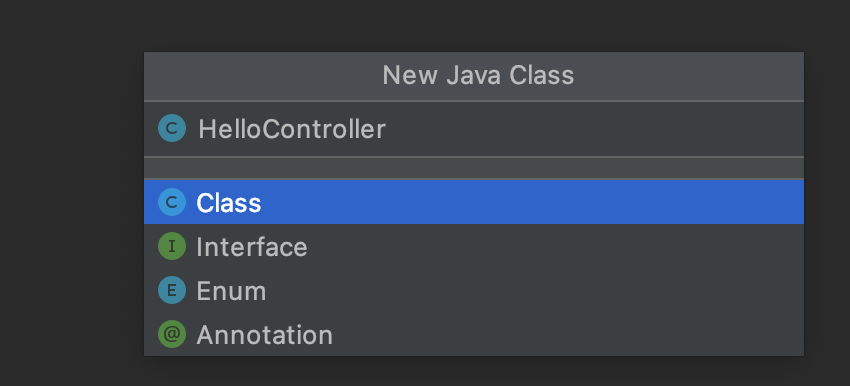Dismiss the popup by clicking the dark background
Viewport: 850px width, 386px height.
click(x=70, y=217)
